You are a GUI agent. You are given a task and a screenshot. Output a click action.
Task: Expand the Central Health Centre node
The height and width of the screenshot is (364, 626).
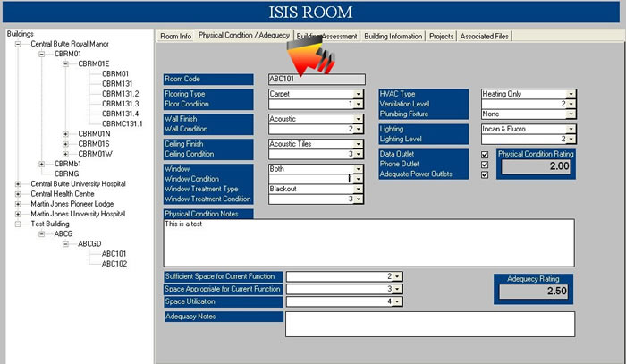pyautogui.click(x=18, y=194)
